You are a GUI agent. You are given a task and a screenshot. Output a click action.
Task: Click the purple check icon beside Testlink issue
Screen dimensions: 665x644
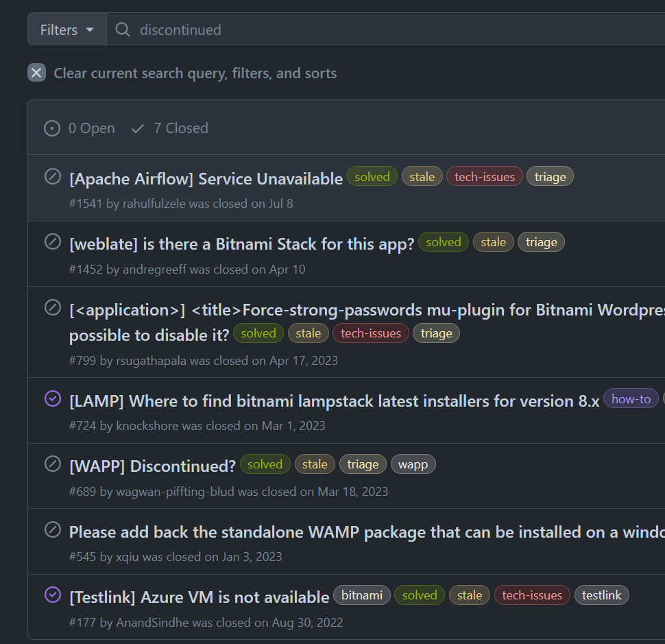click(x=53, y=595)
